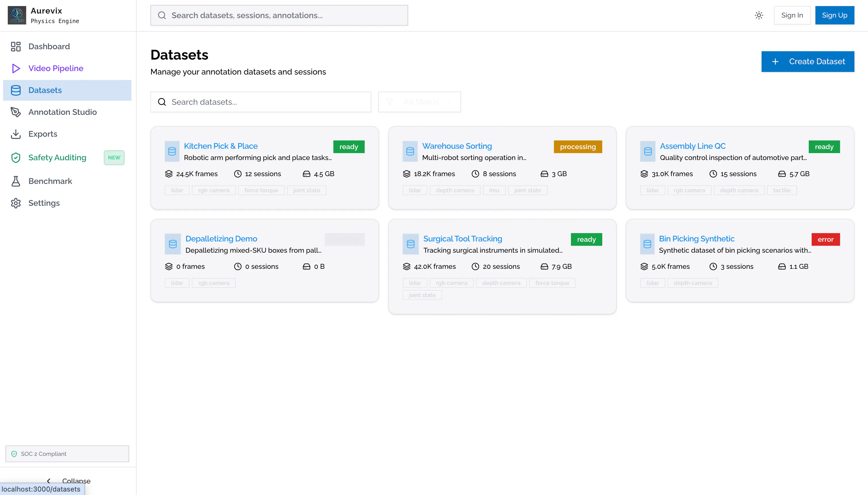Screen dimensions: 868x495
Task: Click the layers icon on Surgical Tool Tracking
Action: click(x=407, y=266)
